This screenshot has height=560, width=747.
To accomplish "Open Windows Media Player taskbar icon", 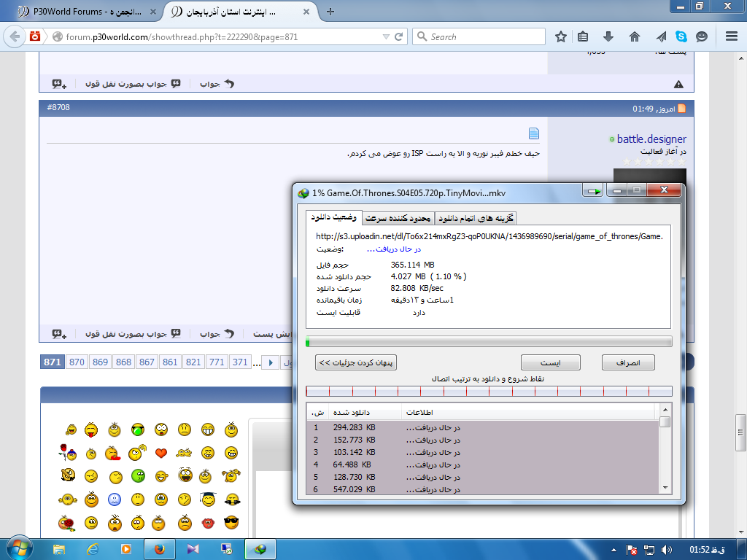I will click(x=126, y=550).
